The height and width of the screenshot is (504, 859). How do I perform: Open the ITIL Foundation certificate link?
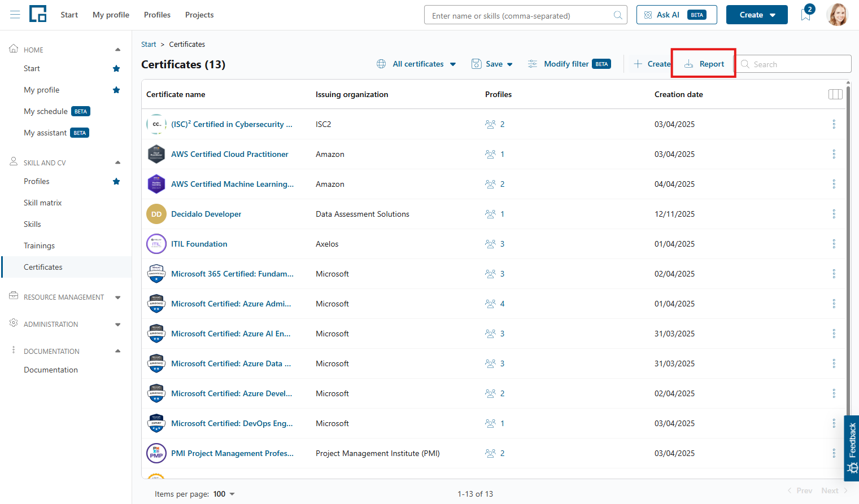pos(199,244)
